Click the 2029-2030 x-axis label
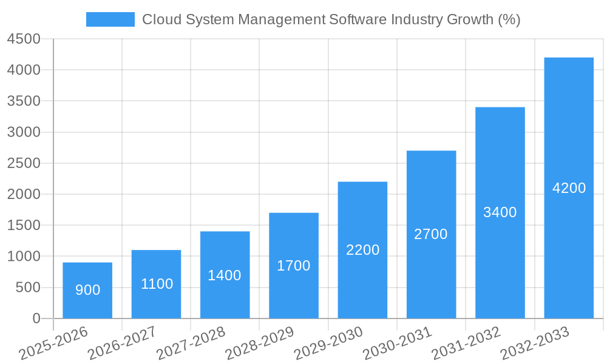This screenshot has height=364, width=607. (x=328, y=343)
